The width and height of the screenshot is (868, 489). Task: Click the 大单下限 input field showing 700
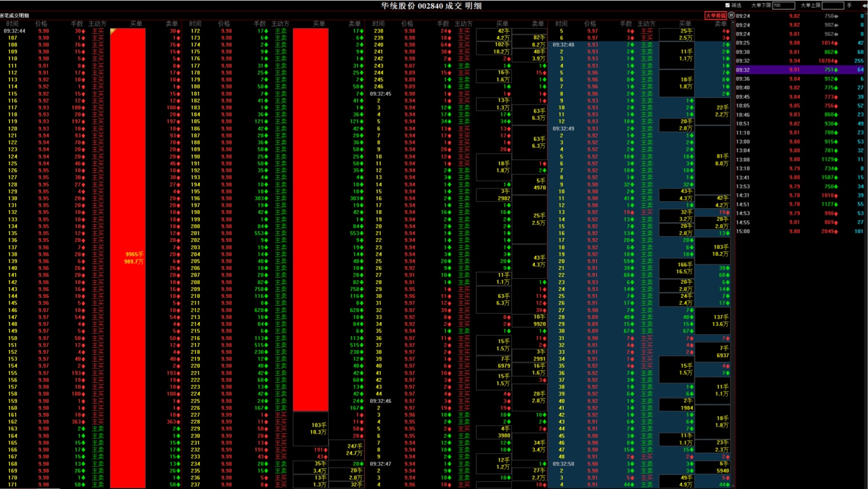click(783, 5)
